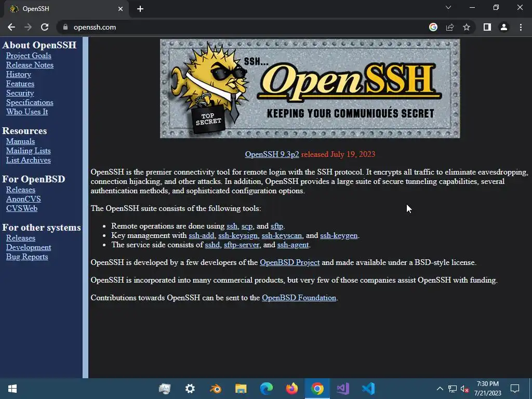Click the OpenSSH pufferfish banner
Image resolution: width=532 pixels, height=399 pixels.
coord(310,88)
